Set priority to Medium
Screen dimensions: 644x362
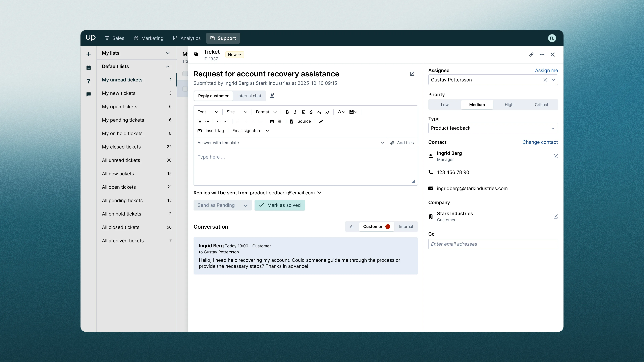477,105
